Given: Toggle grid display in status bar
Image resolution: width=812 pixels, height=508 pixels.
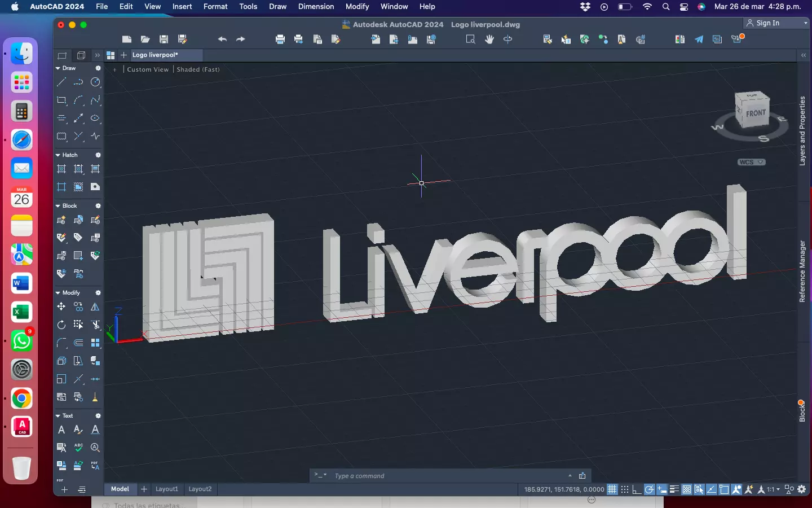Looking at the screenshot, I should tap(612, 489).
